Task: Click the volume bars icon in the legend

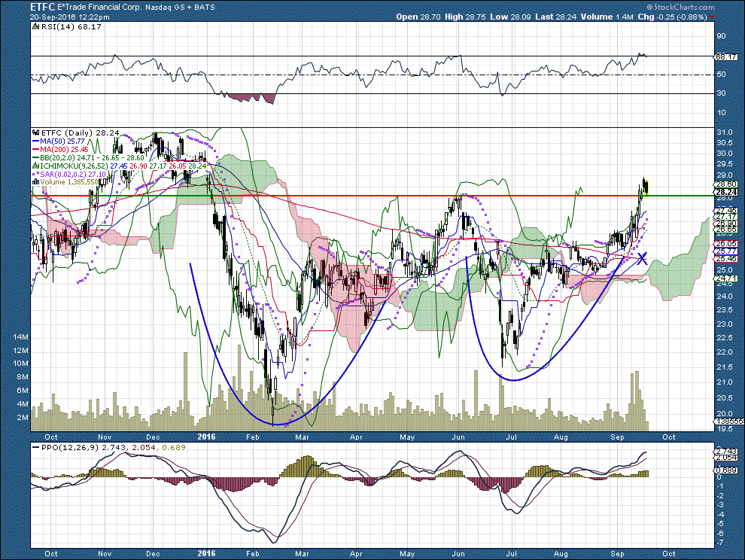Action: 35,181
